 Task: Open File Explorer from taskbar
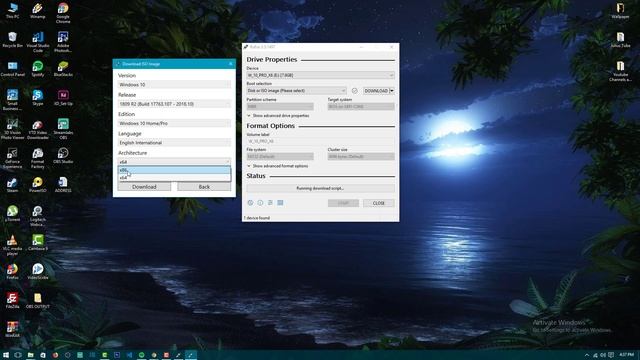click(30, 355)
